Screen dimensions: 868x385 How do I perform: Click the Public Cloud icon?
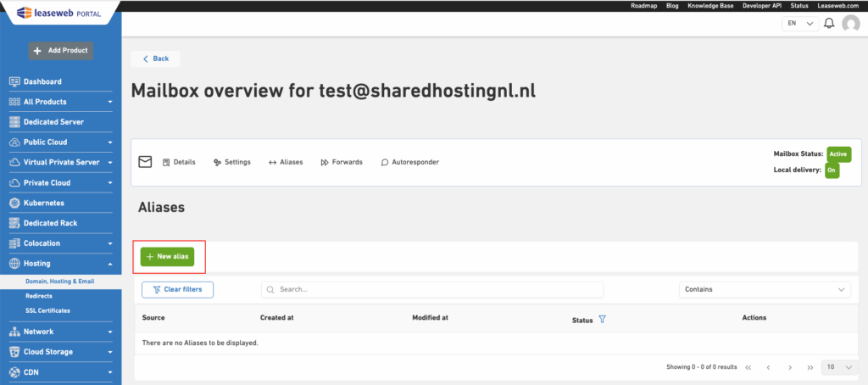click(x=15, y=142)
